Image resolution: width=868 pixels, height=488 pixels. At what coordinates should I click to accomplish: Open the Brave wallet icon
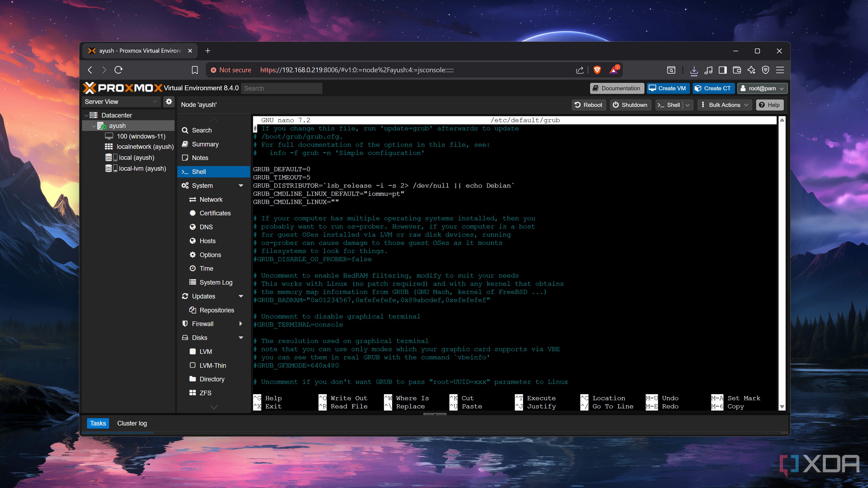(737, 70)
